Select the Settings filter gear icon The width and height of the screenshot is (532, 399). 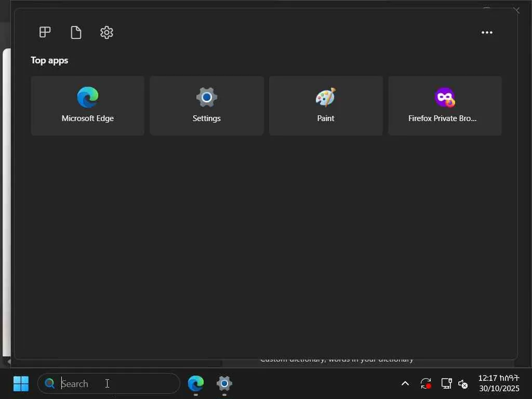[x=107, y=33]
